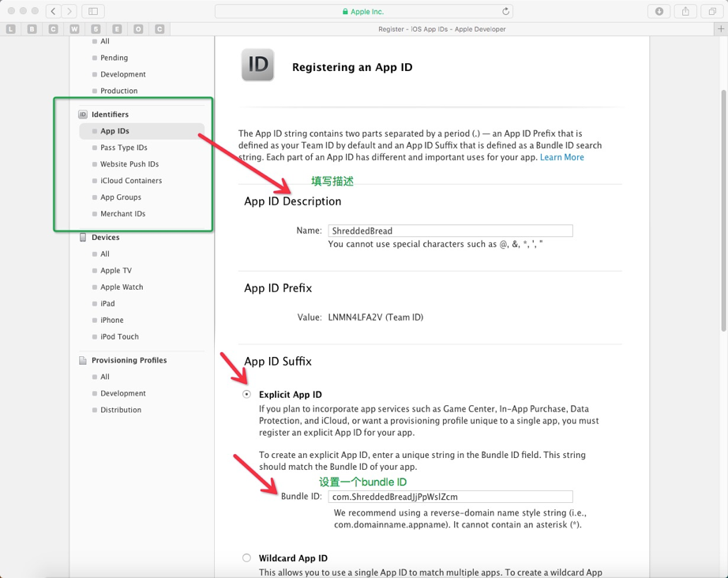Show all tabs with the tab overview button
This screenshot has width=728, height=578.
click(x=711, y=11)
